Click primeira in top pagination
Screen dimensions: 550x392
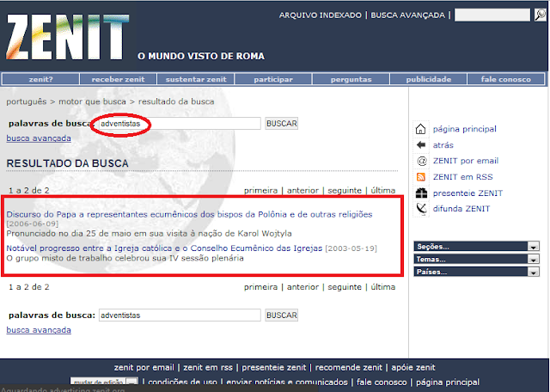click(x=260, y=191)
